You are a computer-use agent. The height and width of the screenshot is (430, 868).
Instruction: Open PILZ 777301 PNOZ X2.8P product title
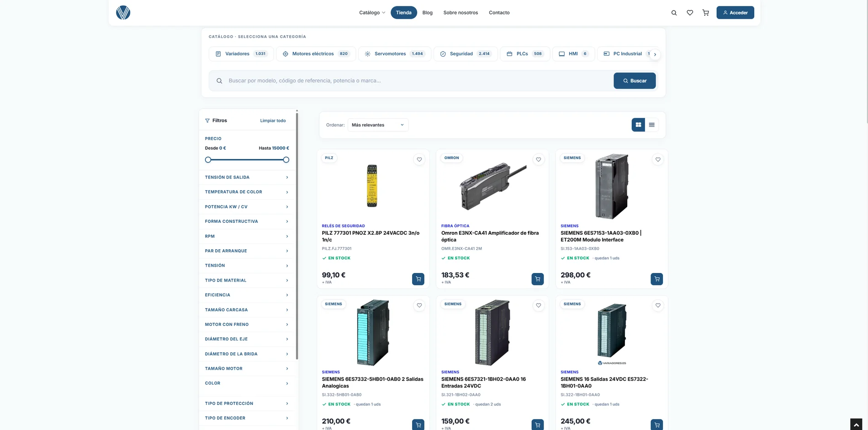pyautogui.click(x=370, y=236)
